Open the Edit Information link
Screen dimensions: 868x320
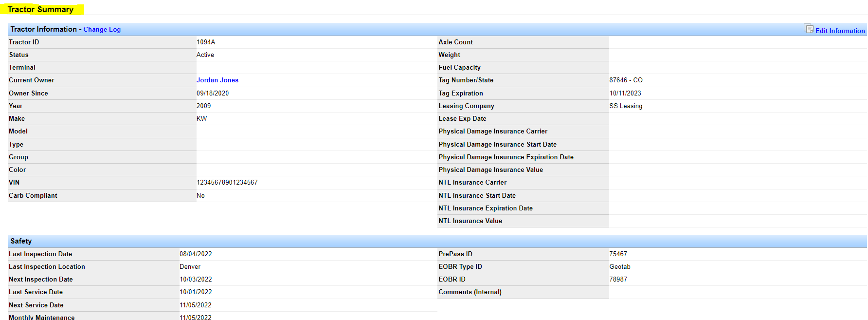click(x=840, y=31)
